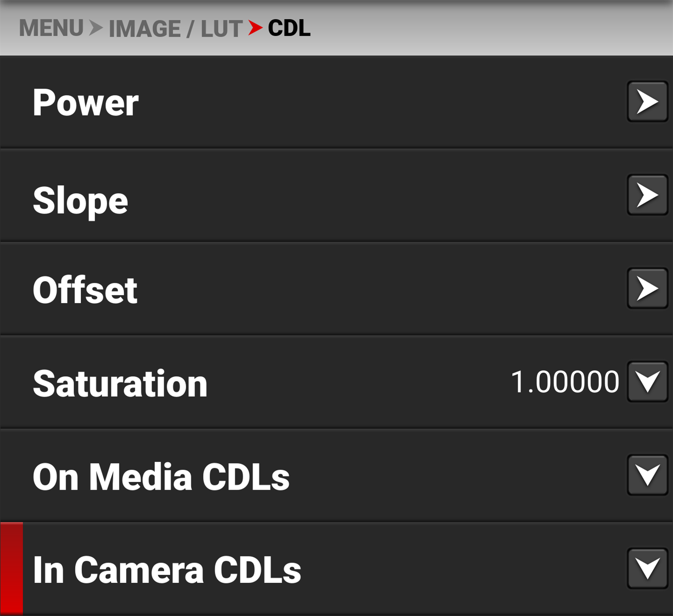Image resolution: width=673 pixels, height=616 pixels.
Task: Click the arrow between MENU and IMAGE / LUT
Action: 96,28
